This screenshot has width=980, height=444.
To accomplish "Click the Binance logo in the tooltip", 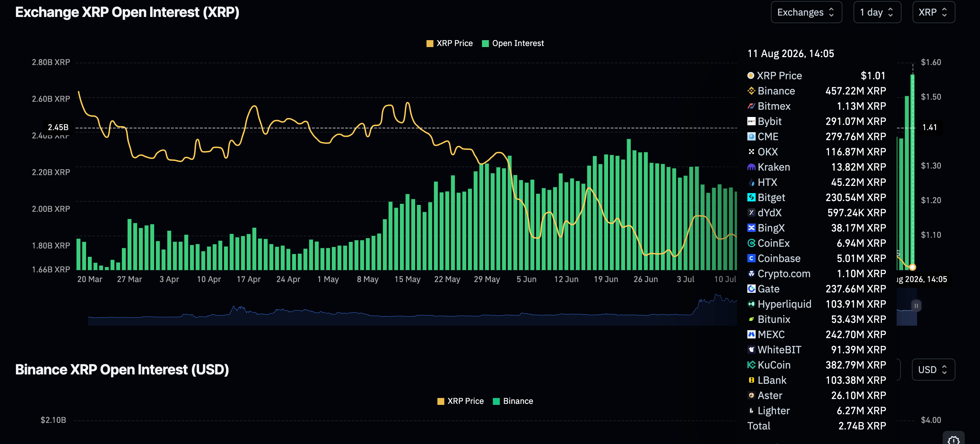I will 751,91.
